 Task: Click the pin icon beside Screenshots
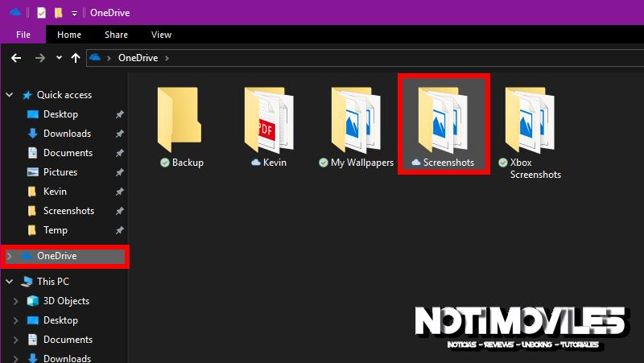(x=119, y=211)
